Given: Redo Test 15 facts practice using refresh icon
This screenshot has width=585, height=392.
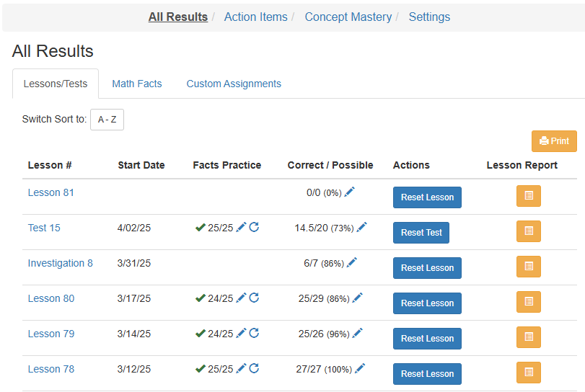Looking at the screenshot, I should (x=254, y=227).
